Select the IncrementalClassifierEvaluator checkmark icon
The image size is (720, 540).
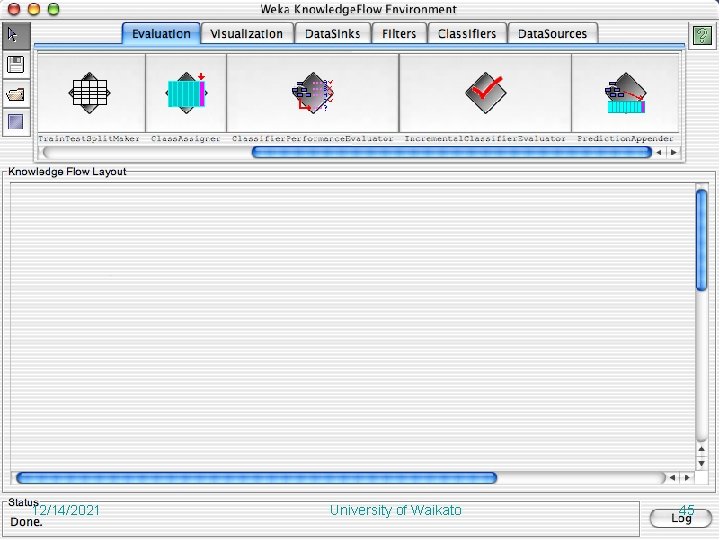(485, 93)
